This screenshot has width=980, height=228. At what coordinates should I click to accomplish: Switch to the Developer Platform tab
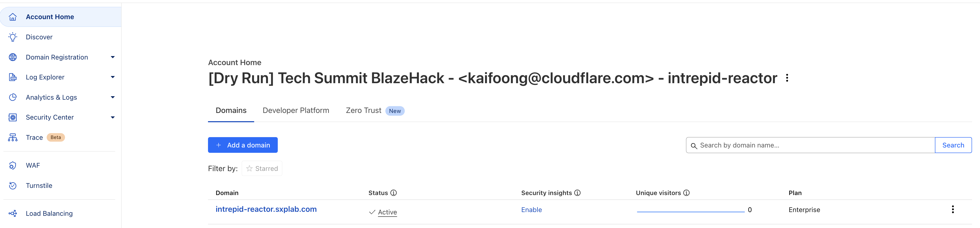[296, 111]
